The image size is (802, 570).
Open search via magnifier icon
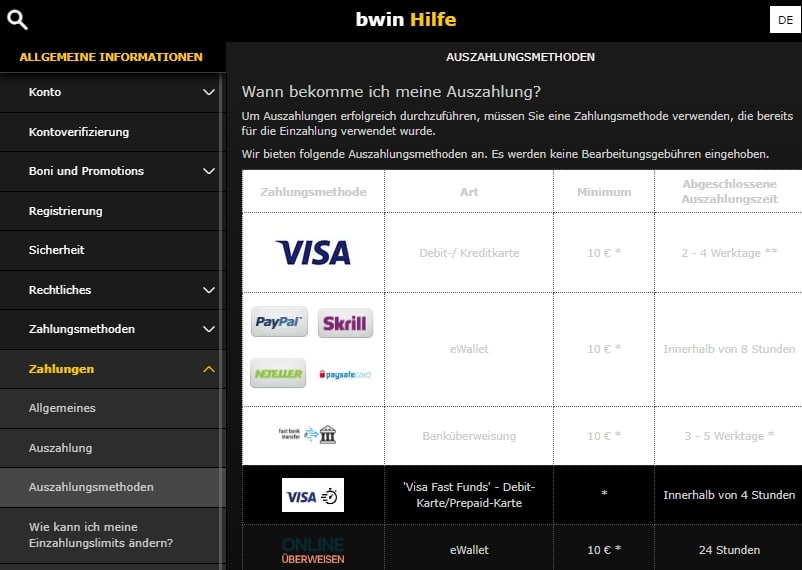coord(17,20)
